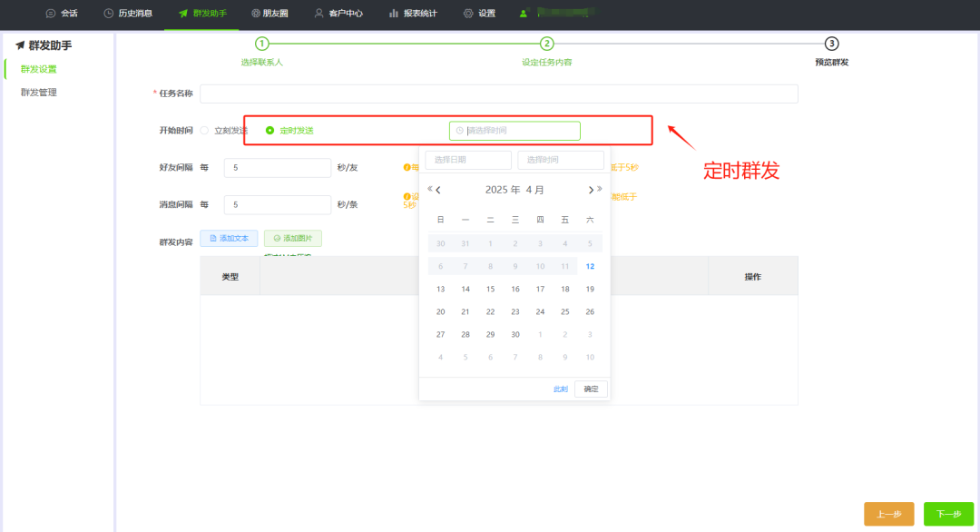This screenshot has width=980, height=532.
Task: Click step 1 选择联系人 circle
Action: pos(262,44)
